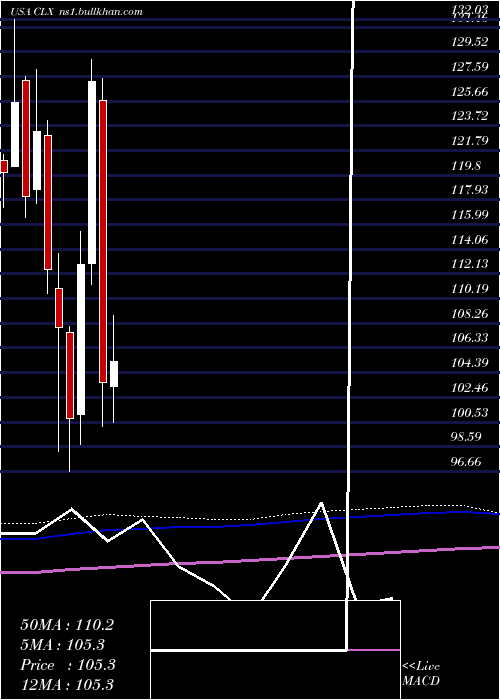Click the 102.46 price axis label
The height and width of the screenshot is (700, 500).
click(x=470, y=388)
